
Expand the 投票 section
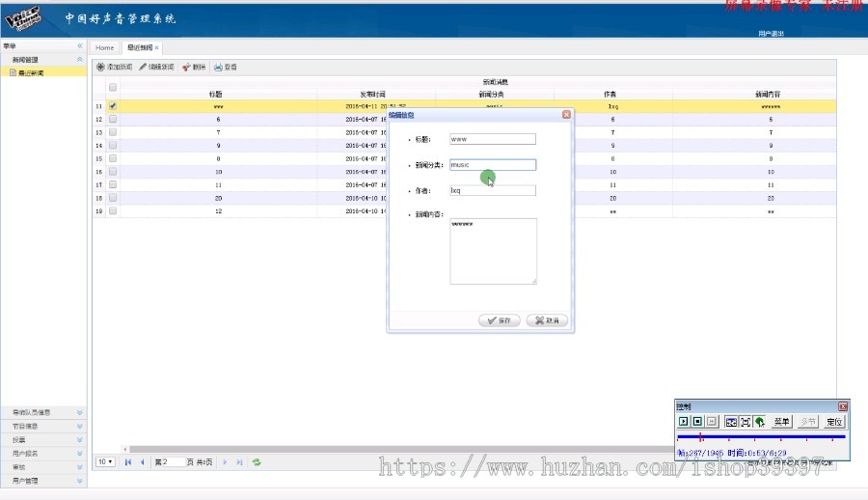pyautogui.click(x=80, y=439)
